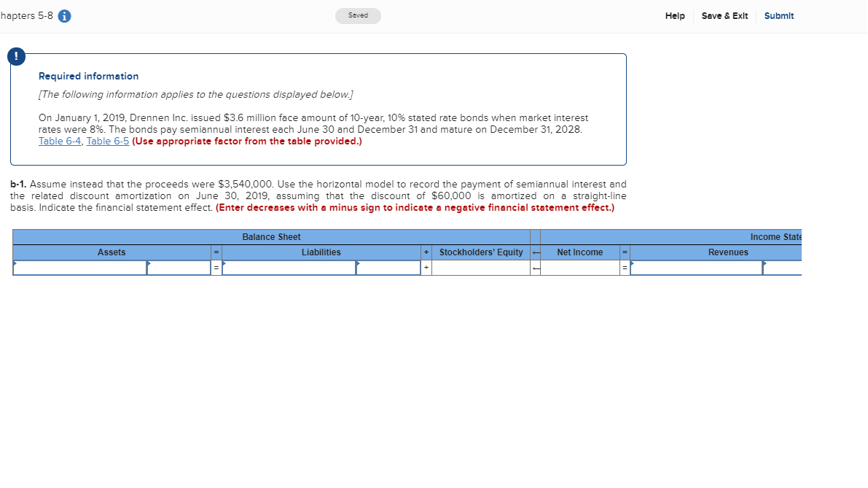Open the Table 6-4 link
Screen dimensions: 868x488
point(60,141)
